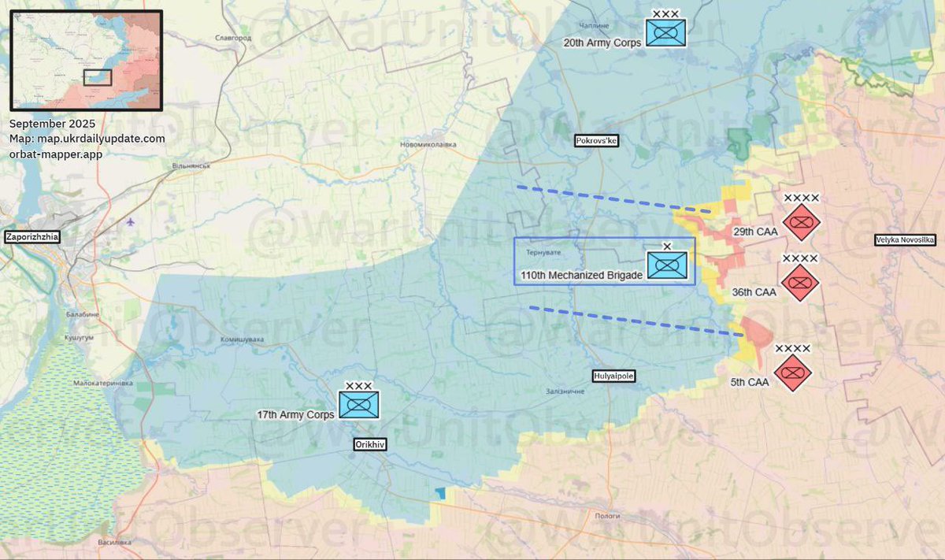This screenshot has height=560, width=945.
Task: Click the 29th CAA text label
Action: point(755,232)
